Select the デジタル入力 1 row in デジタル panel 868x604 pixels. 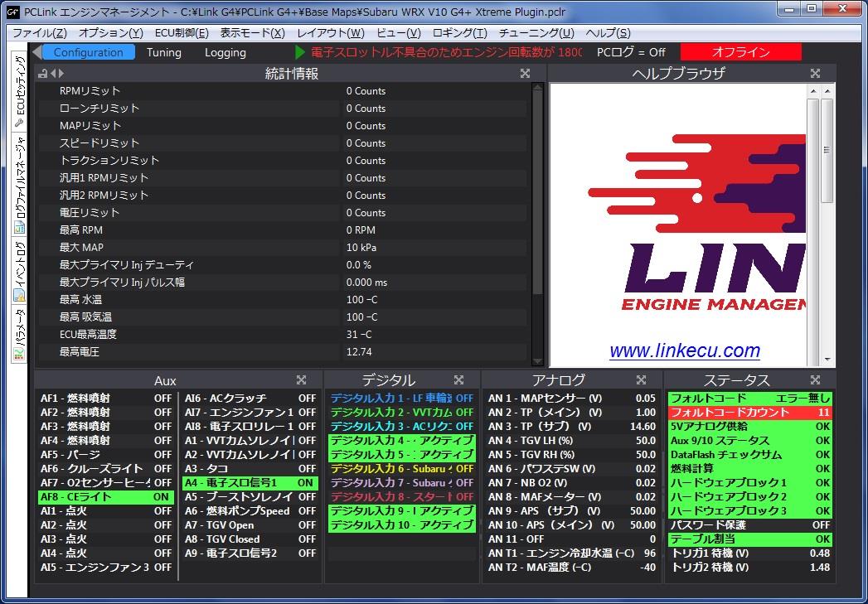(402, 399)
